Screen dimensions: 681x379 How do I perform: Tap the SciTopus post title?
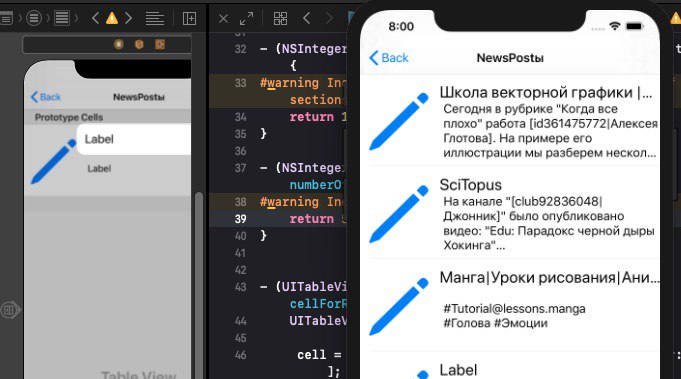(470, 185)
